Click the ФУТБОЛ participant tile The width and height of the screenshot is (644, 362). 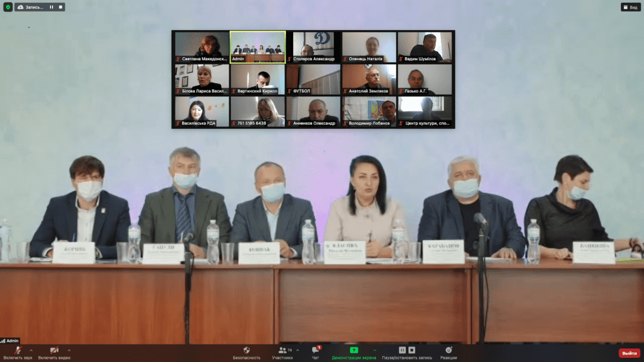[313, 79]
